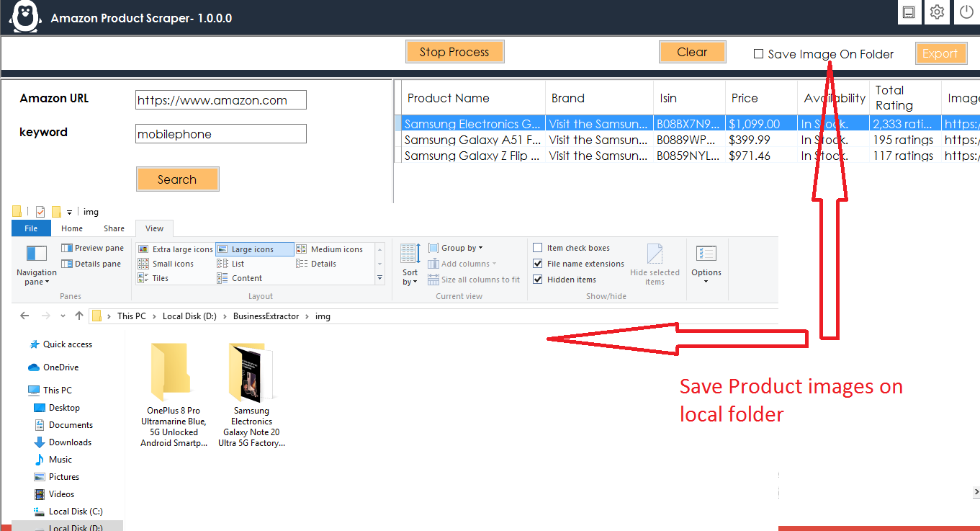Click BusinessExtractor in the address path
The width and height of the screenshot is (980, 531).
tap(266, 316)
